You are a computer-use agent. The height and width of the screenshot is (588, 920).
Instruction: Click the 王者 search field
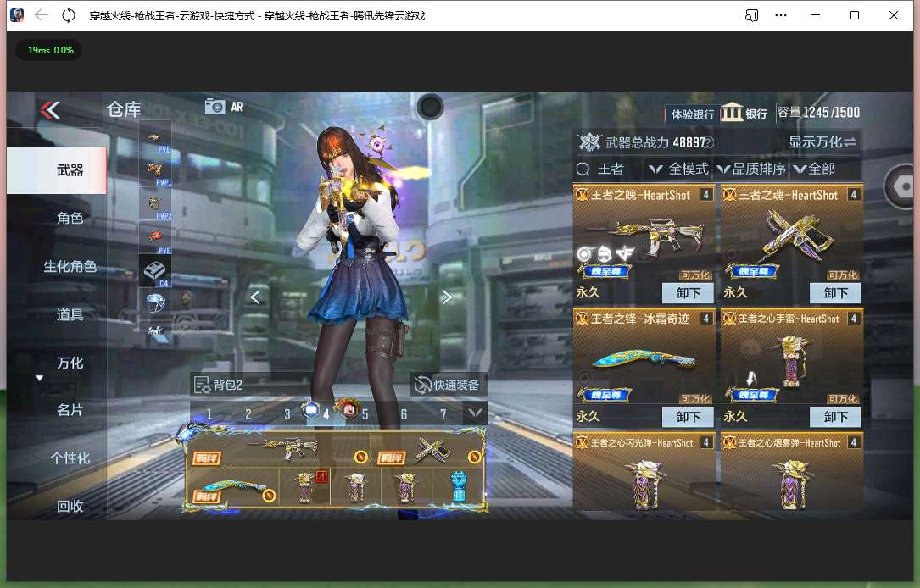point(611,169)
